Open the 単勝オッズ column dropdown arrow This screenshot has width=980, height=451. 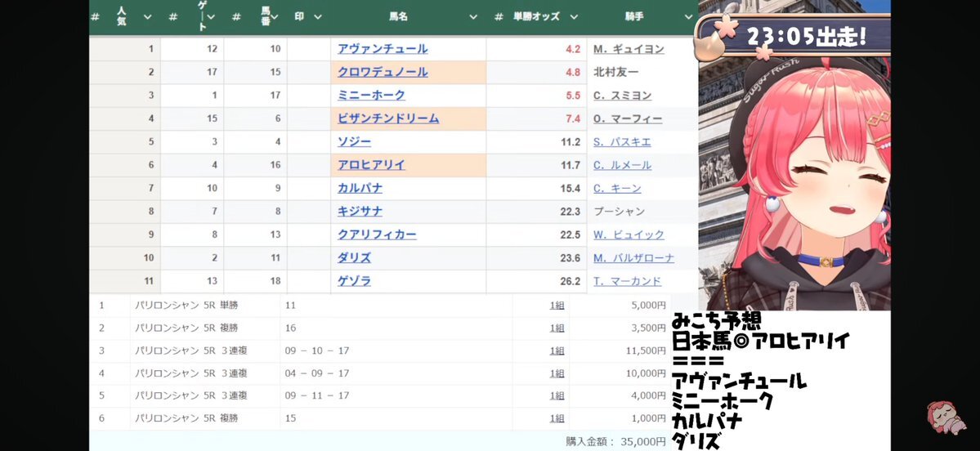[x=574, y=17]
